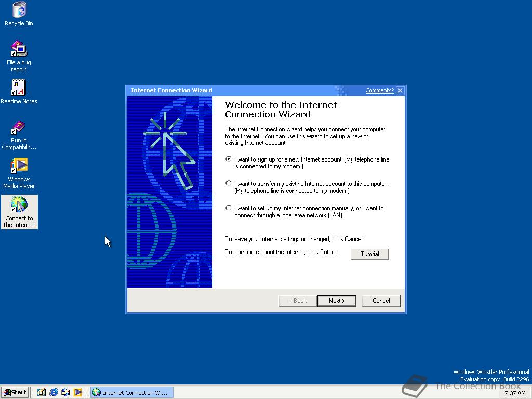This screenshot has height=399, width=532.
Task: Open Windows Media Player from quick launch
Action: pos(78,392)
